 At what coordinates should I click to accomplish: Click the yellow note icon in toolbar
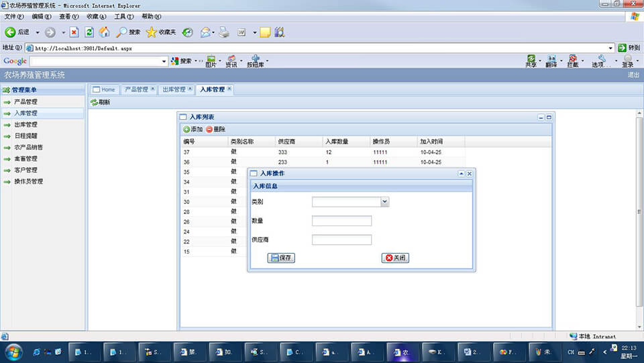[x=265, y=32]
